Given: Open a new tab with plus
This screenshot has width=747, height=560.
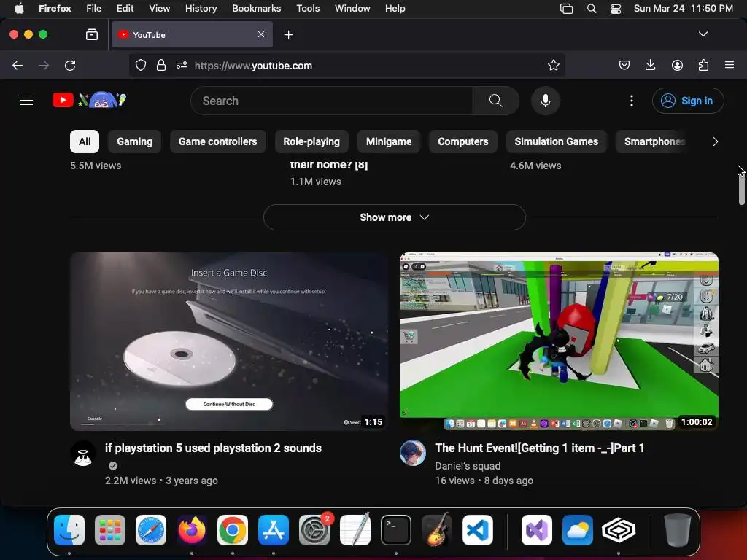Looking at the screenshot, I should pyautogui.click(x=288, y=35).
